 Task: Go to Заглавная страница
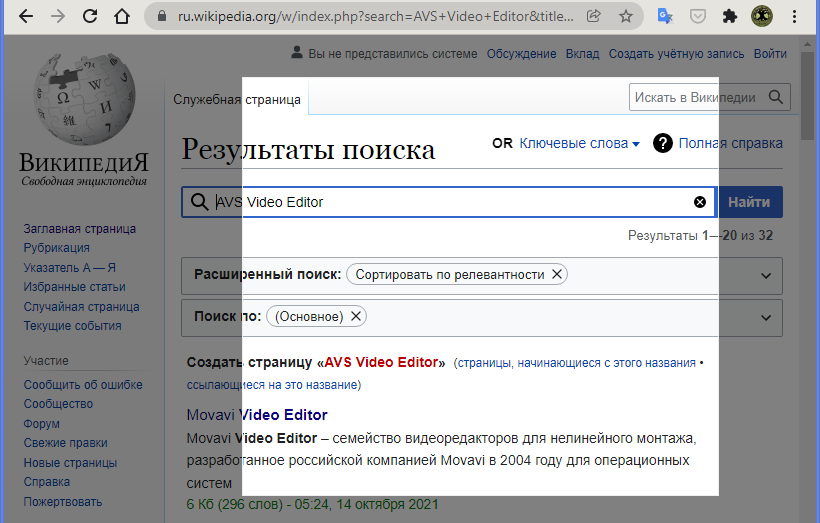(79, 229)
